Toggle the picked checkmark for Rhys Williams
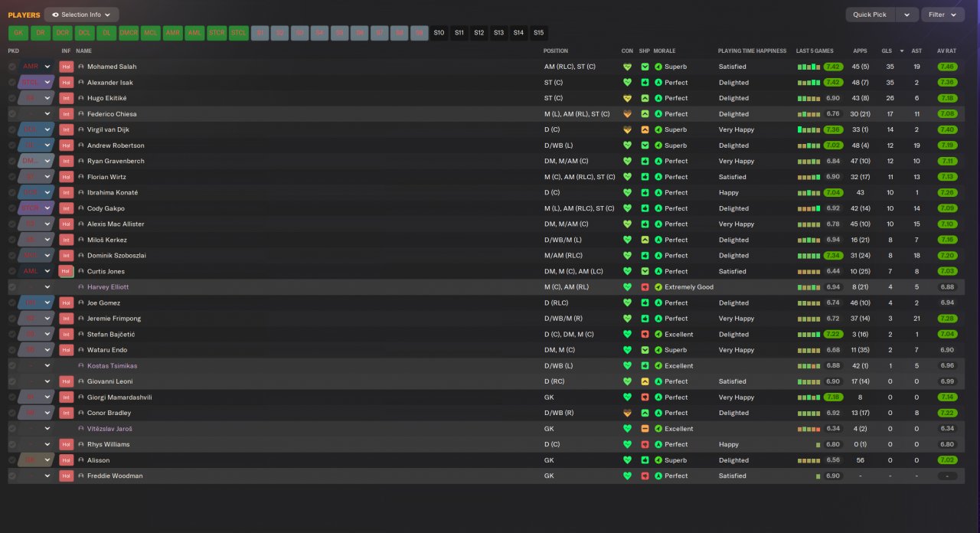Image resolution: width=980 pixels, height=533 pixels. [12, 445]
